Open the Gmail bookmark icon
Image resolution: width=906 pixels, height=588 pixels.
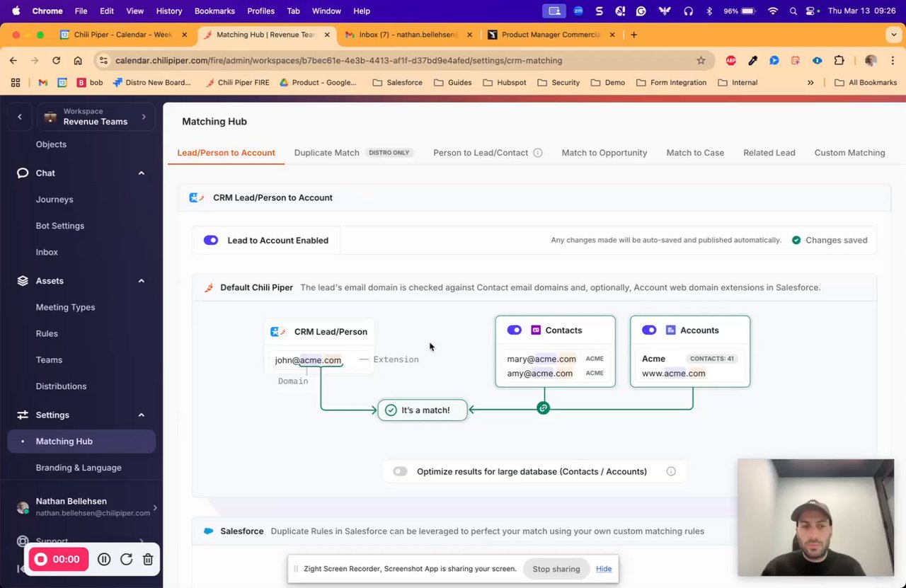42,83
